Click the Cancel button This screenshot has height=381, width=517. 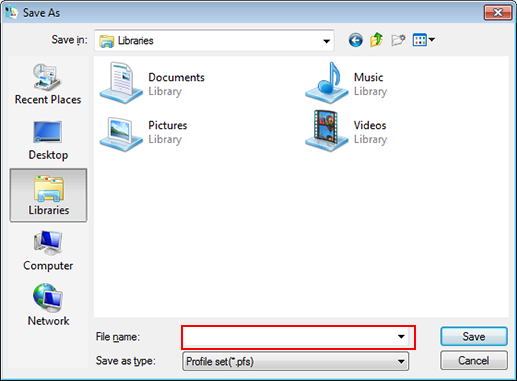click(x=474, y=361)
